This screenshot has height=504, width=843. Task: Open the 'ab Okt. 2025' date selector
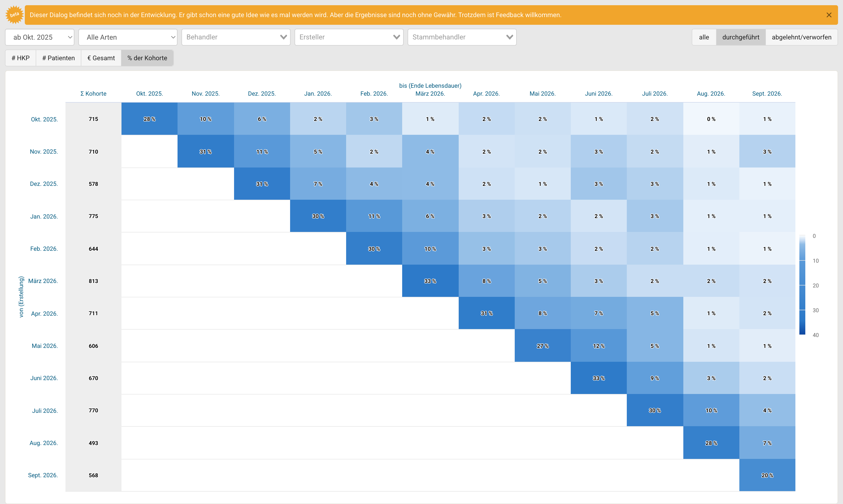[40, 37]
